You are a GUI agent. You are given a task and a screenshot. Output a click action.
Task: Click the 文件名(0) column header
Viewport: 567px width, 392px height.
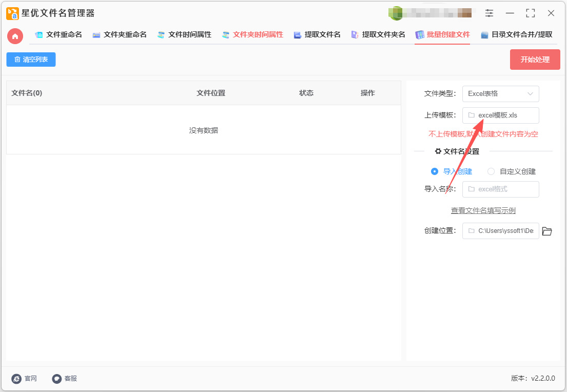(x=27, y=93)
